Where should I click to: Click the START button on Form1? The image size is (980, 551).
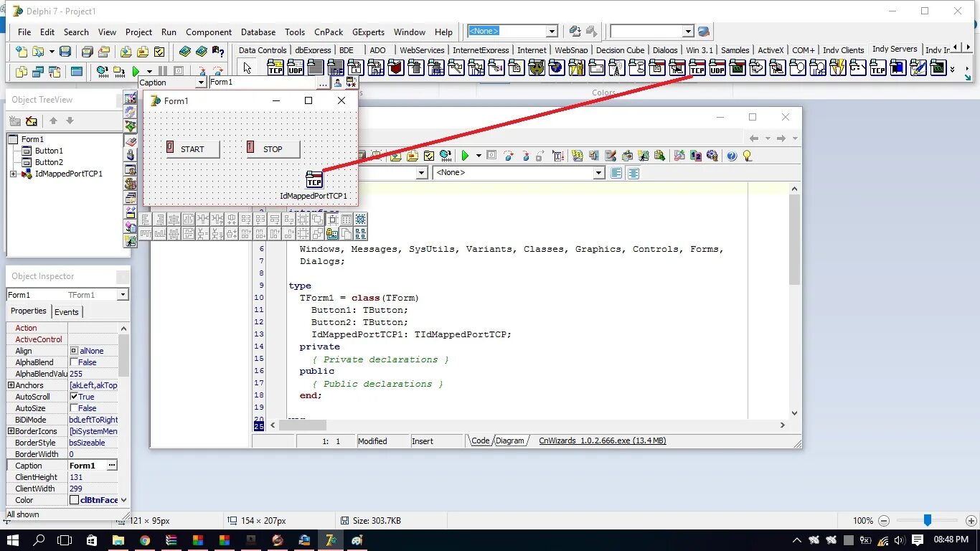(x=193, y=149)
